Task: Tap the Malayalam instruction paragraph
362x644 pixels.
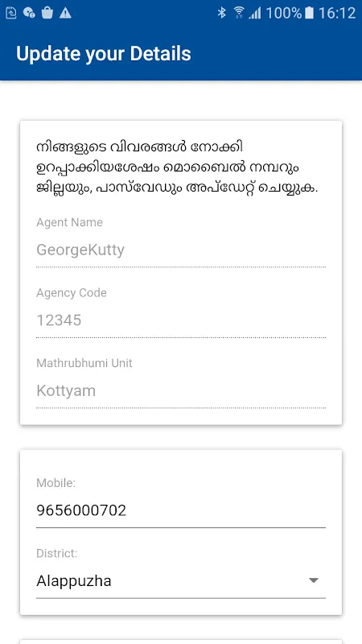Action: (x=178, y=167)
